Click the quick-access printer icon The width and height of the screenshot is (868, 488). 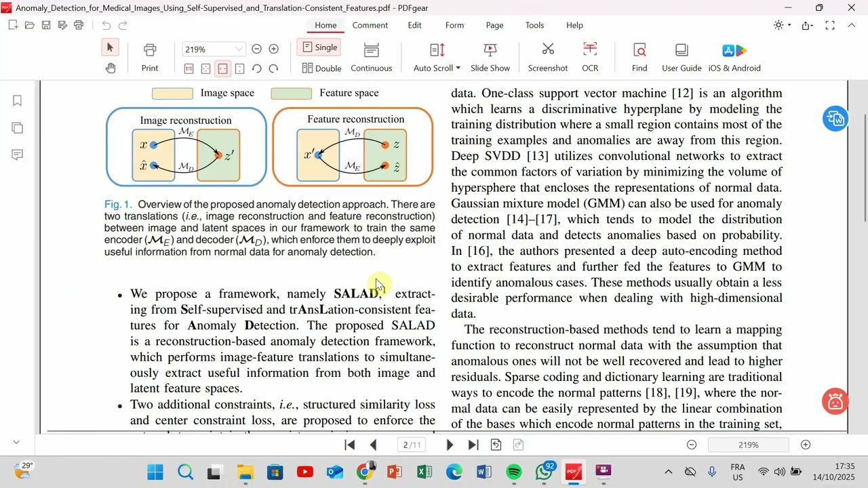pos(79,25)
